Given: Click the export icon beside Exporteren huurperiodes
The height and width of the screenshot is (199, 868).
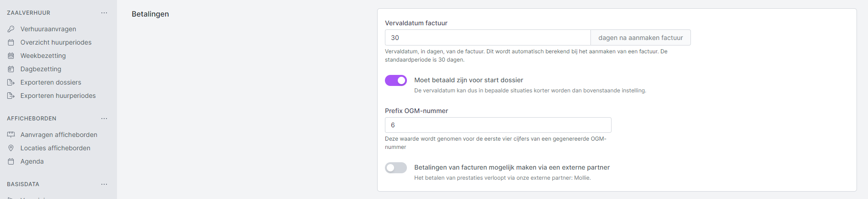Looking at the screenshot, I should pos(11,96).
